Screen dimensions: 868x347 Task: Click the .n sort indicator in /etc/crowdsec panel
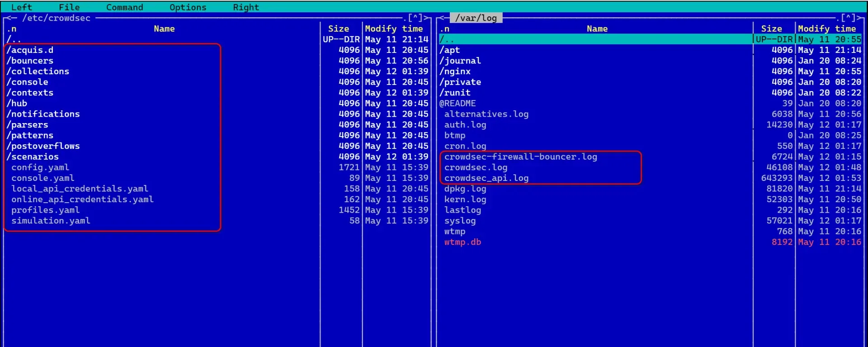pos(11,29)
